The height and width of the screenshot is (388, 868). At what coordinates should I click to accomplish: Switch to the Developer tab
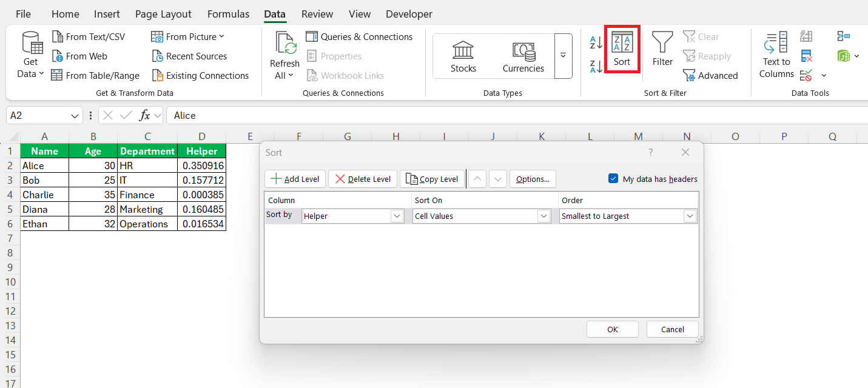pyautogui.click(x=409, y=14)
